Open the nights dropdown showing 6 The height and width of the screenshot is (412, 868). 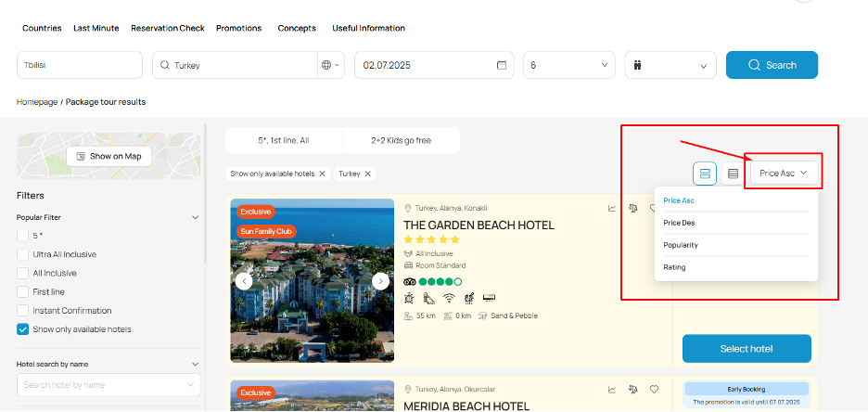pos(569,65)
